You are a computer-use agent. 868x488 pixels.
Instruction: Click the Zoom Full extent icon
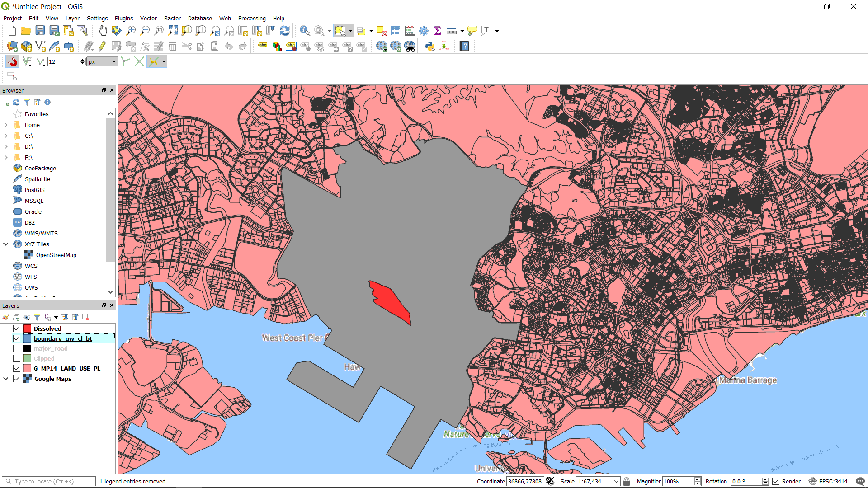(173, 31)
